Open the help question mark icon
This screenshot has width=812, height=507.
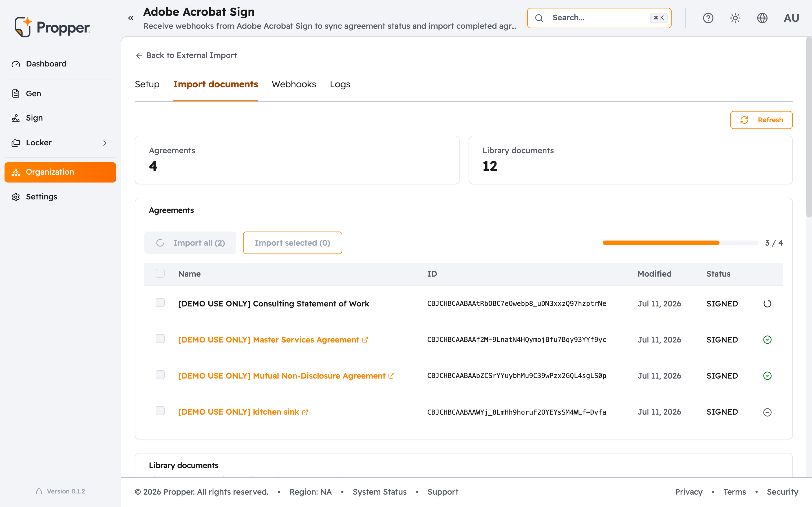coord(708,18)
